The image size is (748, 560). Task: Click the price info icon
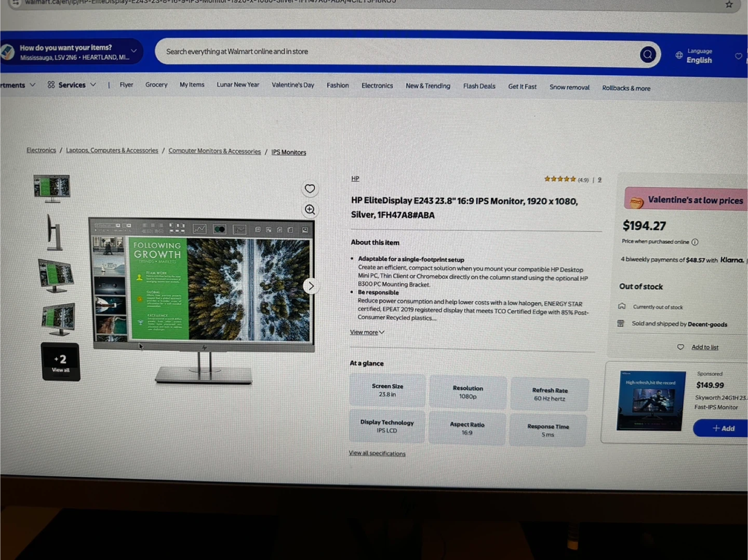coord(695,242)
